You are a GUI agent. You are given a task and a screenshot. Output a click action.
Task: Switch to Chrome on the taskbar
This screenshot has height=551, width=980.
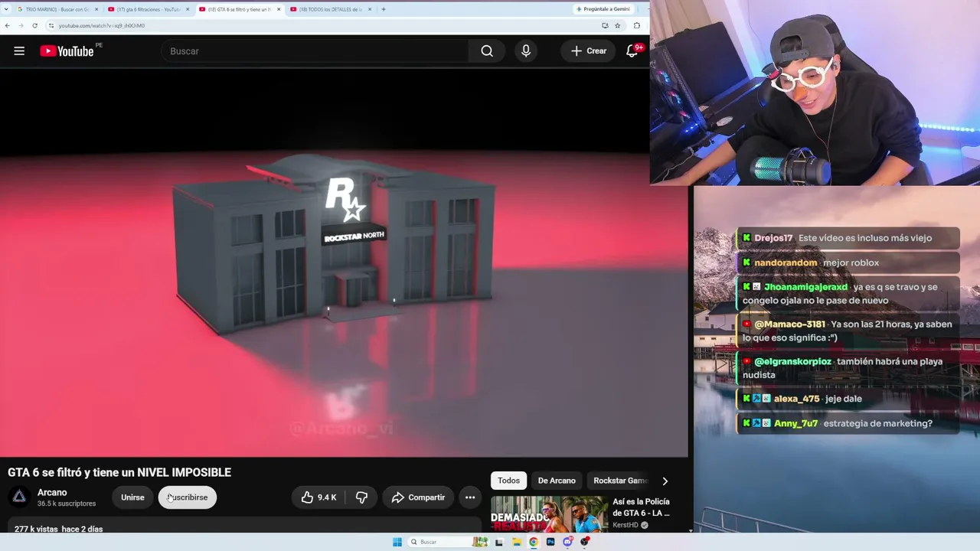point(534,542)
